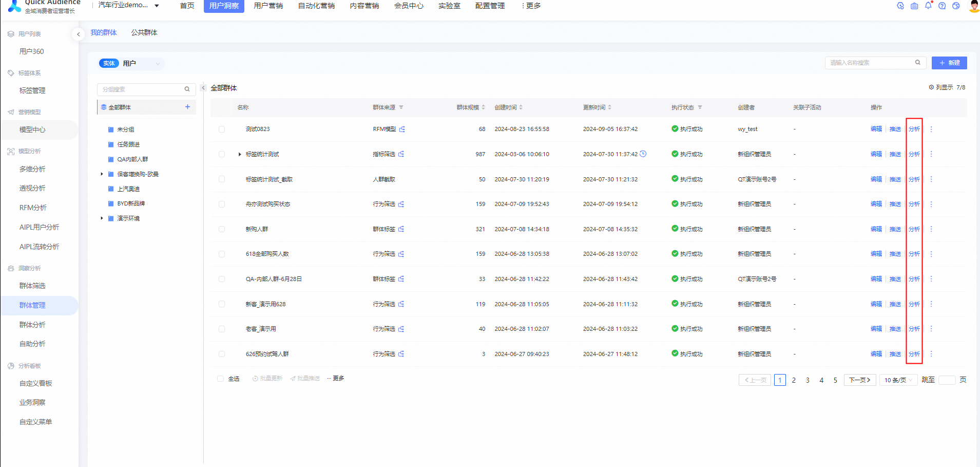Go to 首页 in top navigation
Image resolution: width=980 pixels, height=467 pixels.
(x=187, y=6)
